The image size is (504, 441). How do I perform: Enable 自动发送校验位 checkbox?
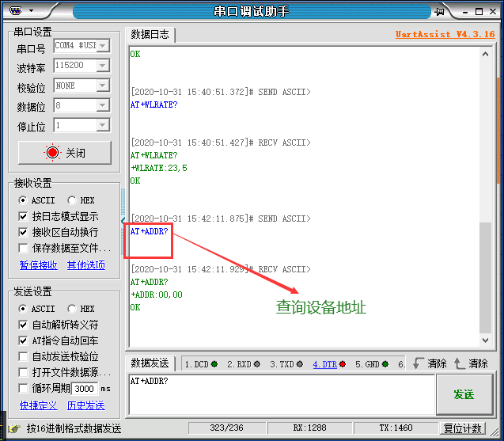click(x=23, y=356)
